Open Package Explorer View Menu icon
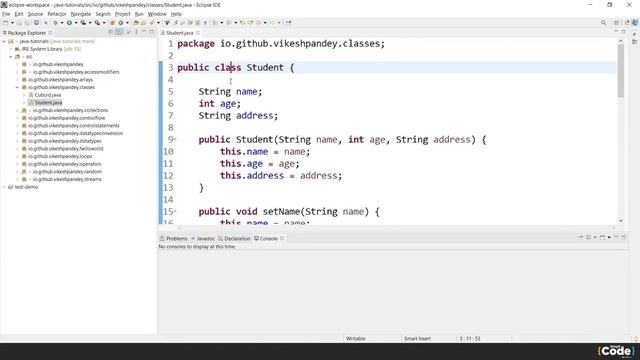This screenshot has height=360, width=640. (136, 32)
